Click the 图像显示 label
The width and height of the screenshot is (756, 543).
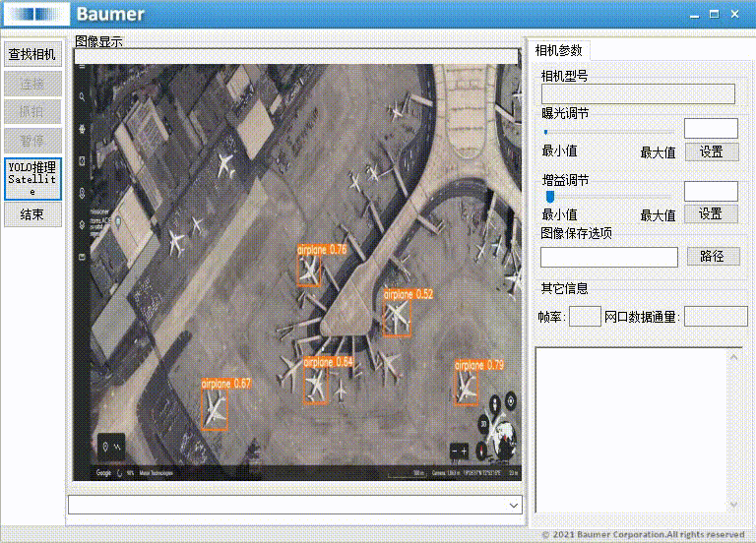98,41
